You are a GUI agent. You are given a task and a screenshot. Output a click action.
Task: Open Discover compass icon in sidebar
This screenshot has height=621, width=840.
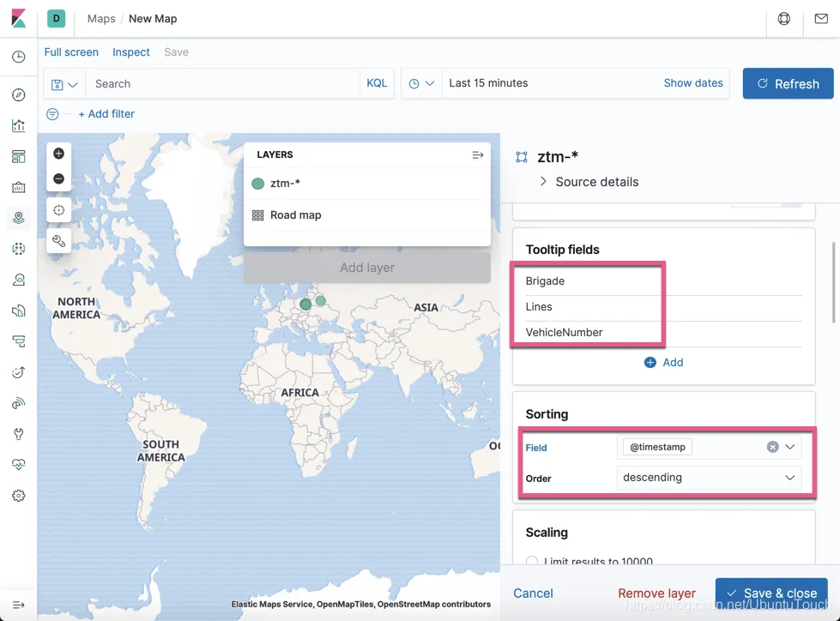click(x=19, y=94)
